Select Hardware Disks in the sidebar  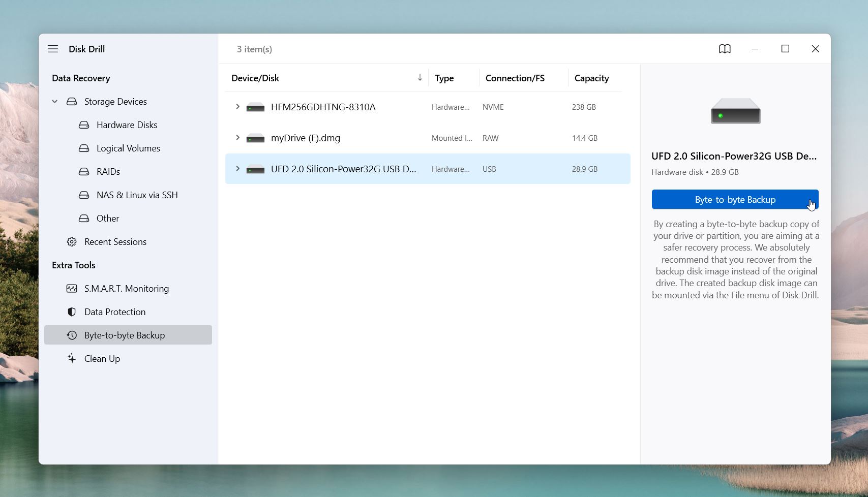[128, 125]
